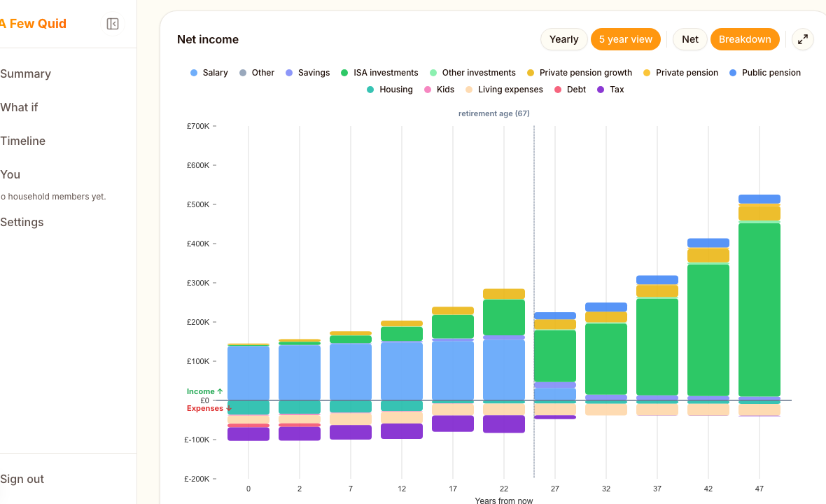Hide the Housing series from the chart
The width and height of the screenshot is (826, 504).
389,89
